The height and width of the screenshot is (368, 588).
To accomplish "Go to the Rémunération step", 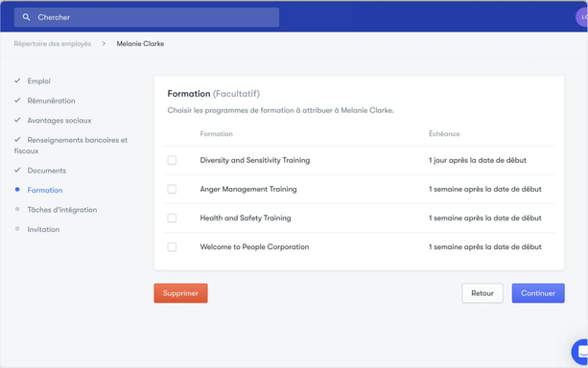I will tap(51, 101).
